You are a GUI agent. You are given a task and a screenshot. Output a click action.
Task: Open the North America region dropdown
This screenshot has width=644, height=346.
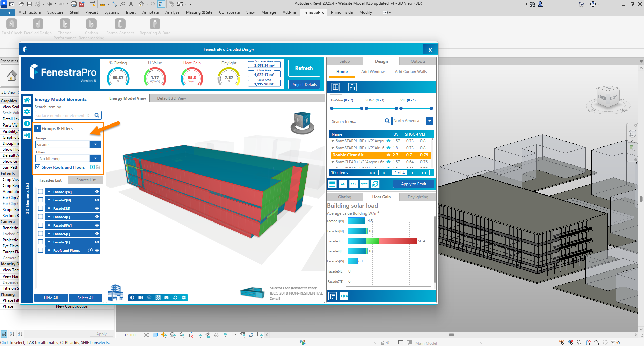tap(430, 121)
